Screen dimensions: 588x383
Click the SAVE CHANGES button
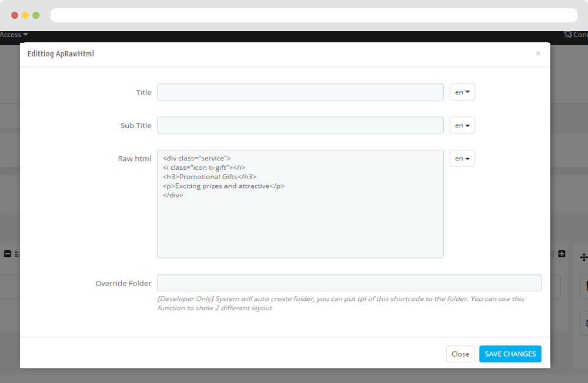tap(510, 354)
